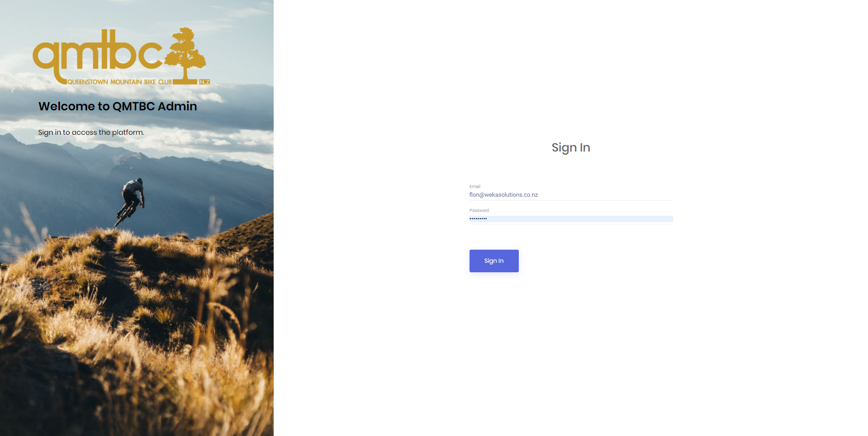The height and width of the screenshot is (436, 868).
Task: Click the Welcome to QMTBC Admin heading
Action: pyautogui.click(x=118, y=106)
